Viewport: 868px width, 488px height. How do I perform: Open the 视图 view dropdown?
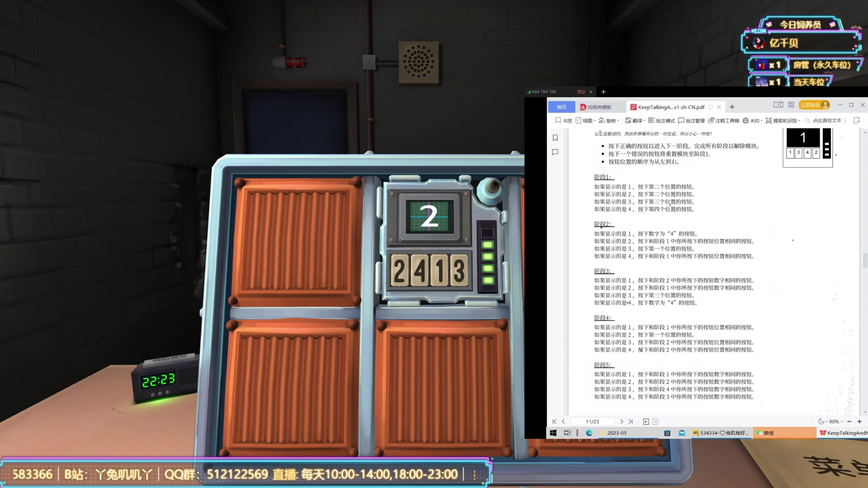click(585, 121)
